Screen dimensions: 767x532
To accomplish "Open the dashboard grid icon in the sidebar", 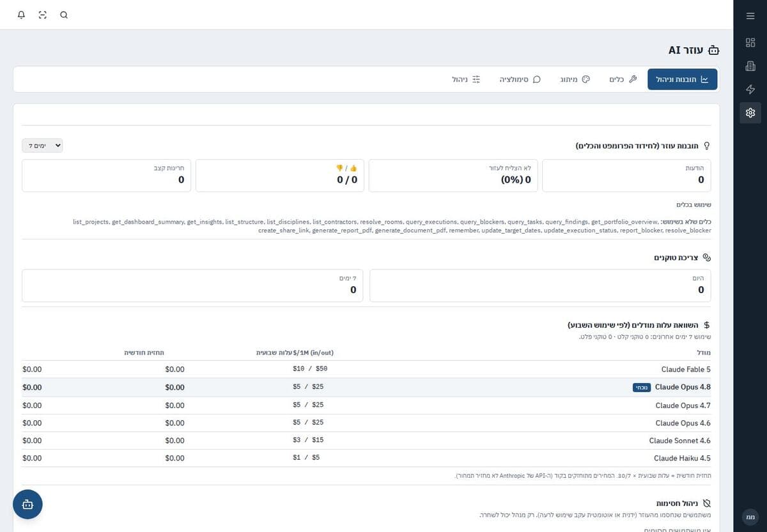I will (x=750, y=43).
